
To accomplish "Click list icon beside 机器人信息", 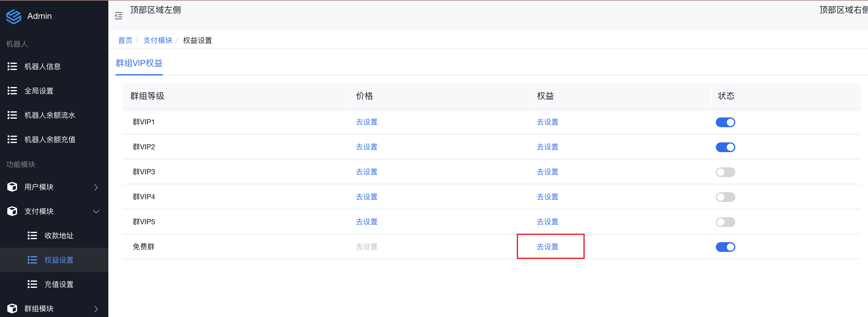I will pyautogui.click(x=12, y=66).
